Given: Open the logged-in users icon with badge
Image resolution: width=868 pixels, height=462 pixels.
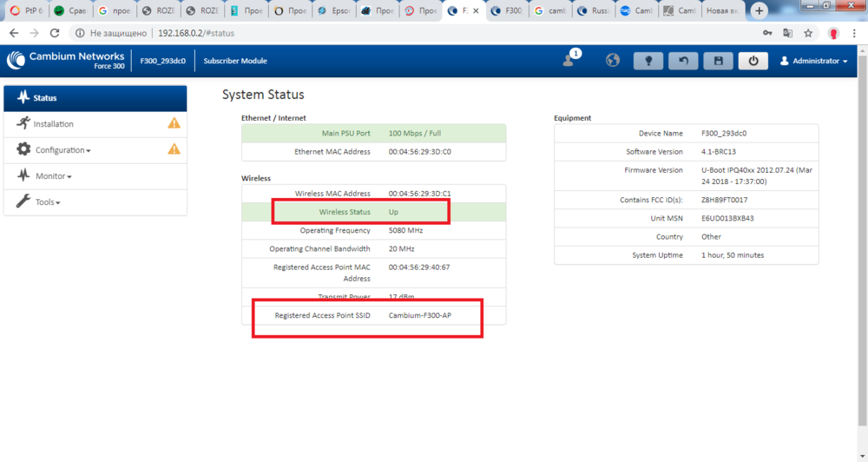Looking at the screenshot, I should point(569,60).
